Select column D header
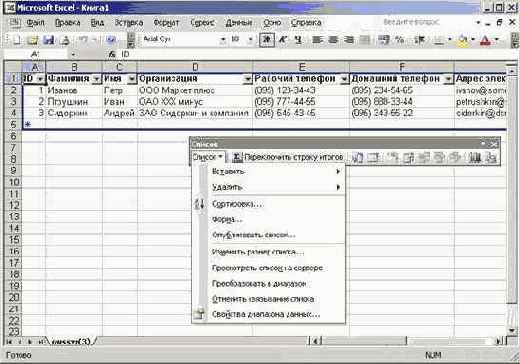520x364 pixels. click(x=195, y=67)
